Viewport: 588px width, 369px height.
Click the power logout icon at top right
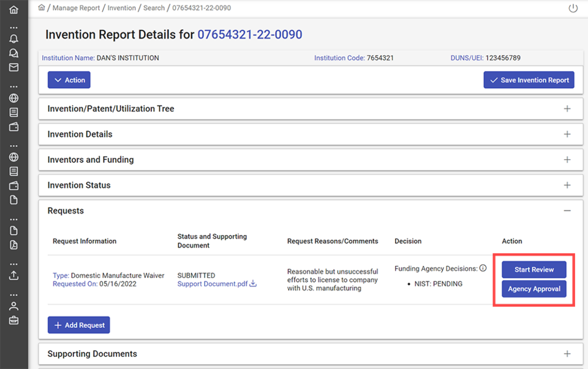(573, 8)
